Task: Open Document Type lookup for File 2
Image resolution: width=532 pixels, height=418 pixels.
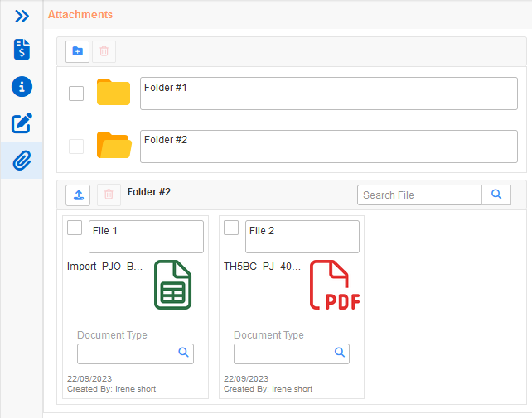Action: tap(339, 353)
